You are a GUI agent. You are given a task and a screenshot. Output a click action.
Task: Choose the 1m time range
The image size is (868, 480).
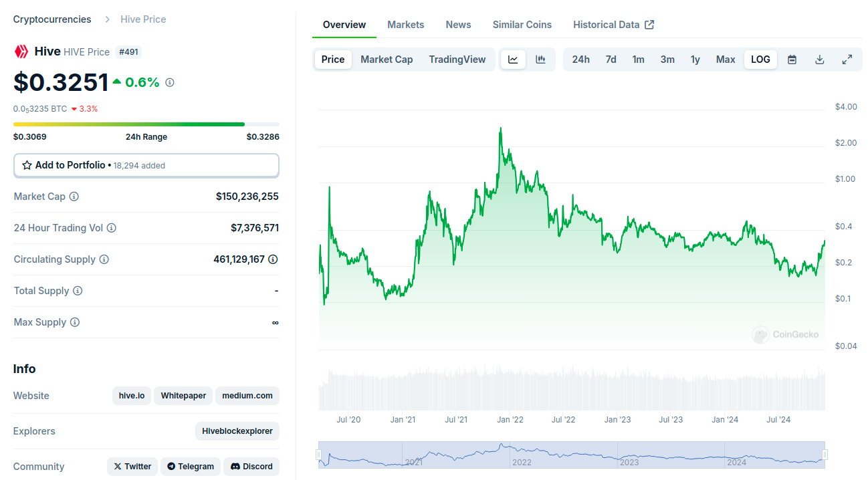tap(639, 59)
